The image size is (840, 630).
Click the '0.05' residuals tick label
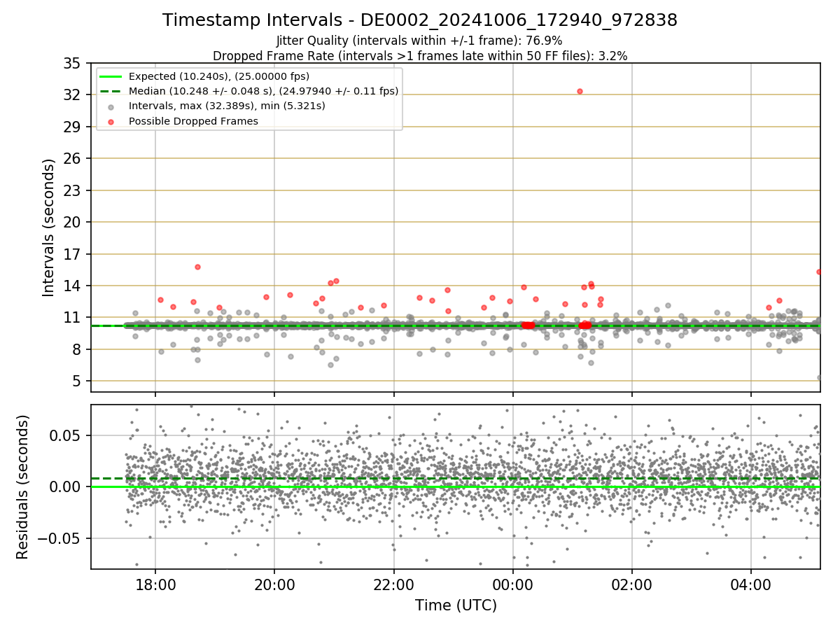66,435
